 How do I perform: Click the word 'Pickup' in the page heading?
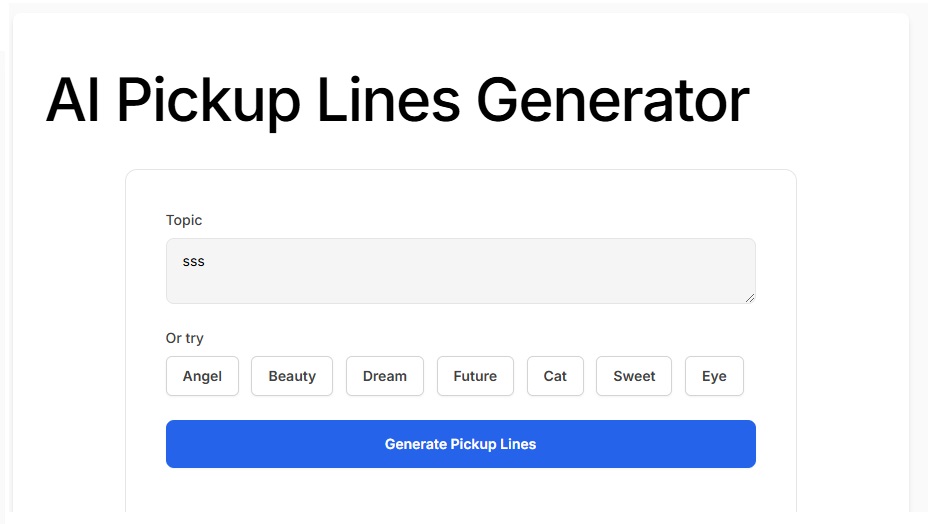(208, 103)
